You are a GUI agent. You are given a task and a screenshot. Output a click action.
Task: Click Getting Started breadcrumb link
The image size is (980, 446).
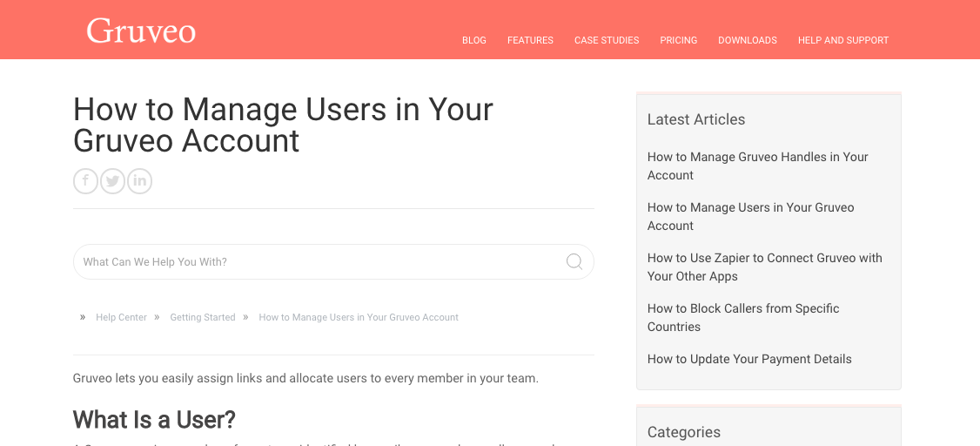203,317
